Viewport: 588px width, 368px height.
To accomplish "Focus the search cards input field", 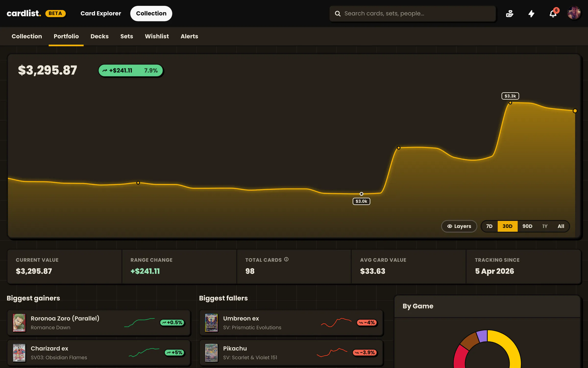I will pyautogui.click(x=413, y=13).
